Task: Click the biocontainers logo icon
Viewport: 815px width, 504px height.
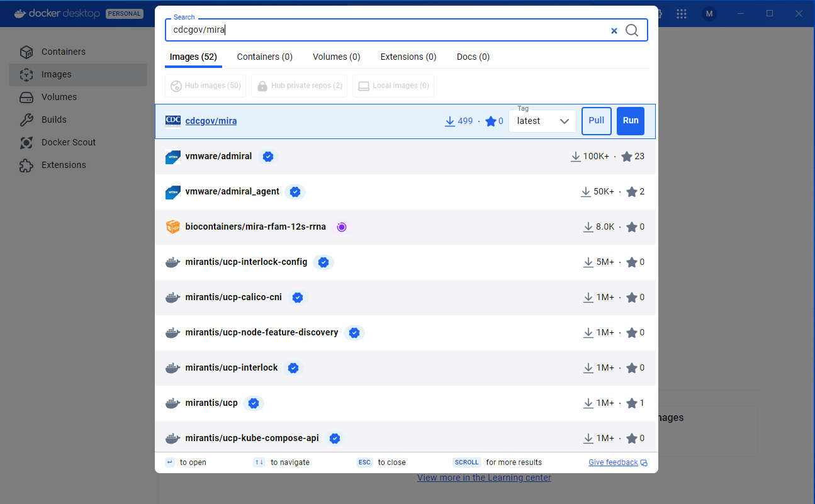Action: tap(173, 227)
